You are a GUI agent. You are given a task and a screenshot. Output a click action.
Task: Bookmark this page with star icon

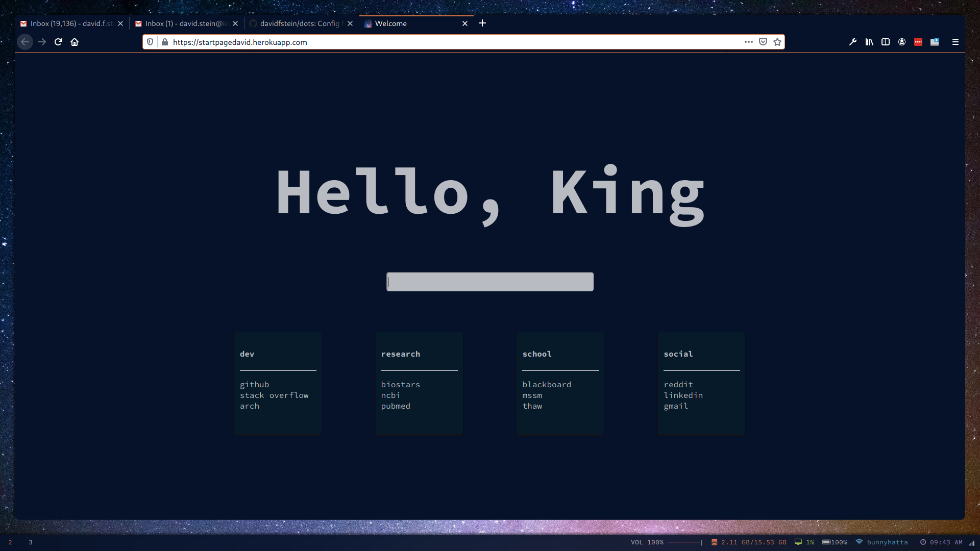777,42
